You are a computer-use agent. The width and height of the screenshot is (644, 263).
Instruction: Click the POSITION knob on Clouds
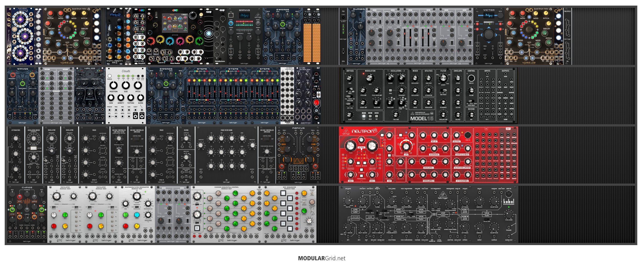tap(113, 85)
